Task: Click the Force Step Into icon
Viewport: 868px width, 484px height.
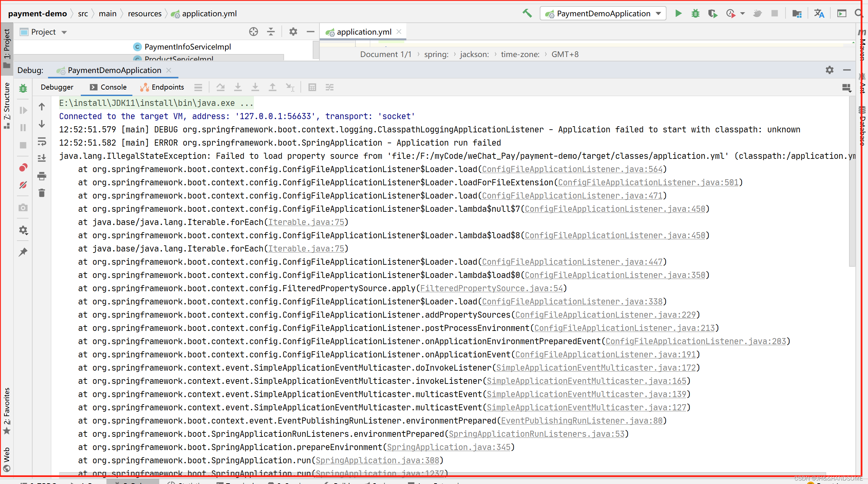Action: pyautogui.click(x=255, y=88)
